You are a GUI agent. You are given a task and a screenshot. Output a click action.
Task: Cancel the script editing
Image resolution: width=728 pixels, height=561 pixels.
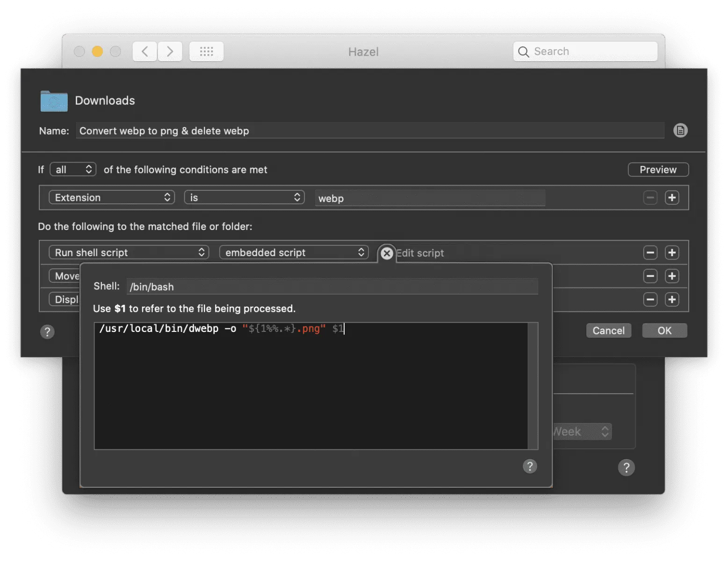(x=608, y=331)
